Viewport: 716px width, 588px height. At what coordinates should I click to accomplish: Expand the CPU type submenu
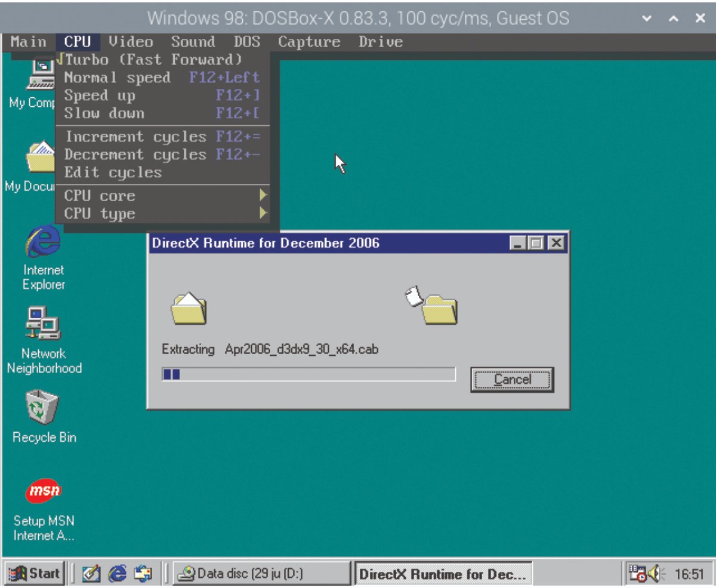(x=162, y=214)
